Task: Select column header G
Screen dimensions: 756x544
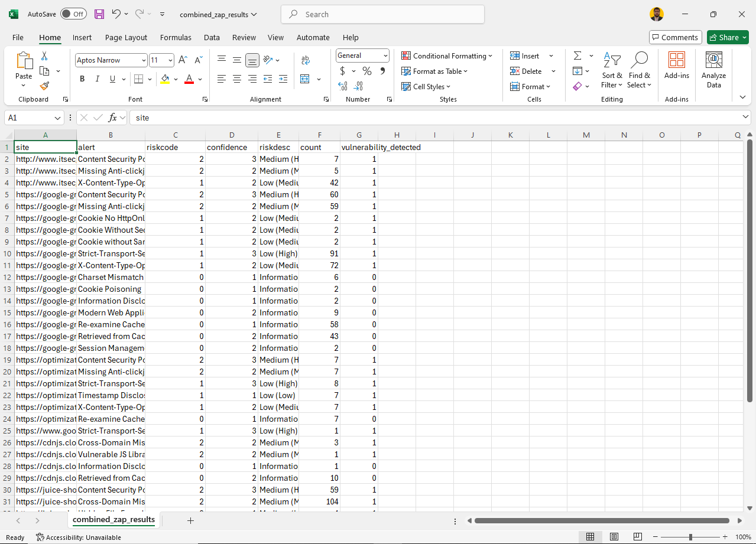Action: coord(359,135)
